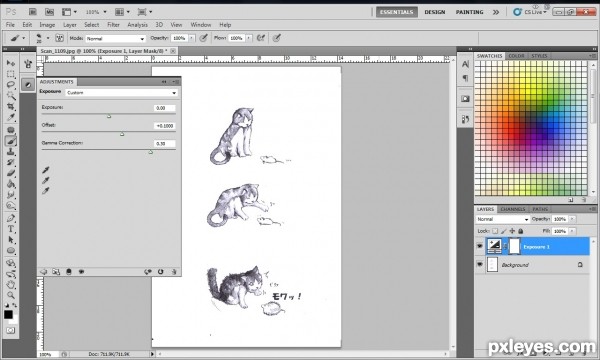Open the Filter menu

tap(113, 25)
